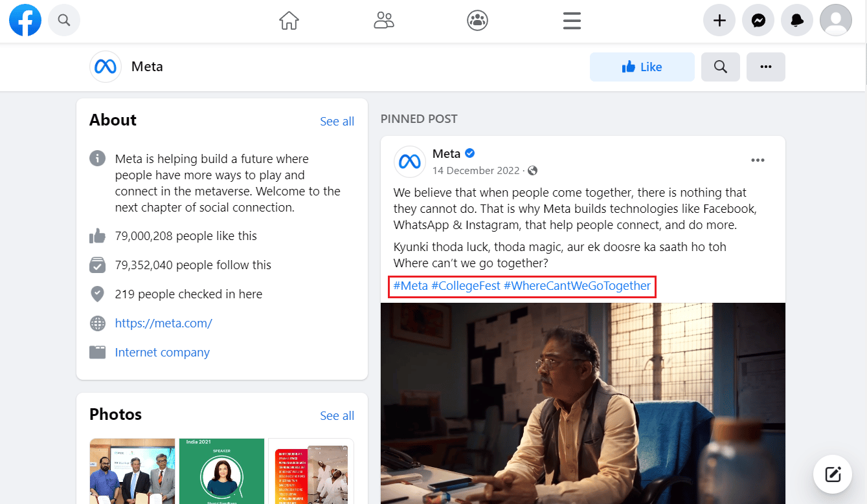Click the Meta page title in header
This screenshot has height=504, width=867.
(x=147, y=67)
